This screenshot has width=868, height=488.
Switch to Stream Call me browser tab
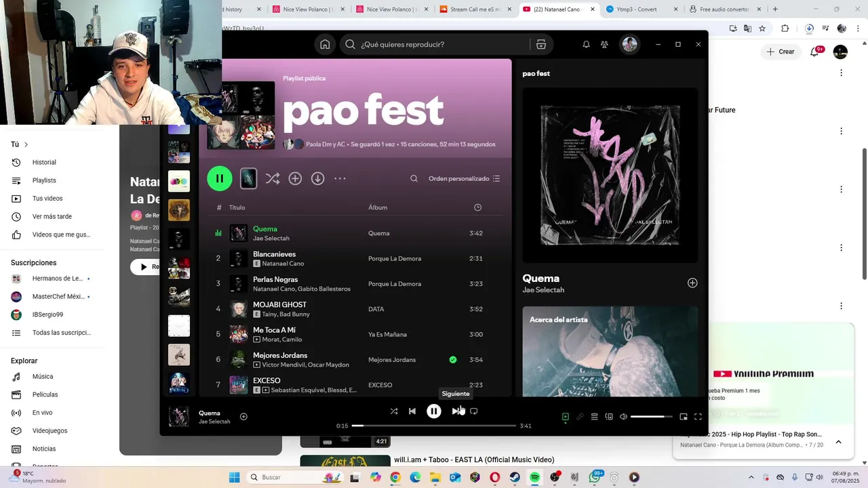475,9
